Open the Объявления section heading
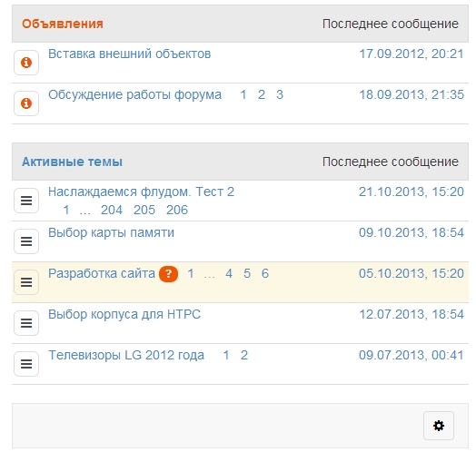Screen dimensions: 476x452 [63, 24]
